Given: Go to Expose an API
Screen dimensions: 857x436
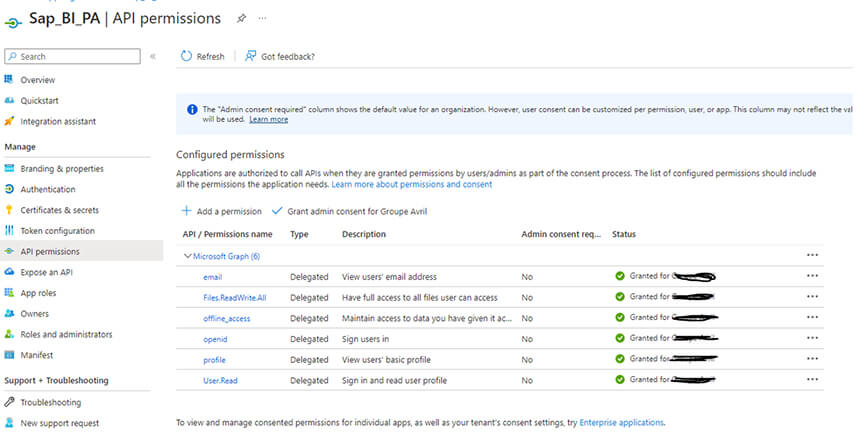Looking at the screenshot, I should coord(46,272).
